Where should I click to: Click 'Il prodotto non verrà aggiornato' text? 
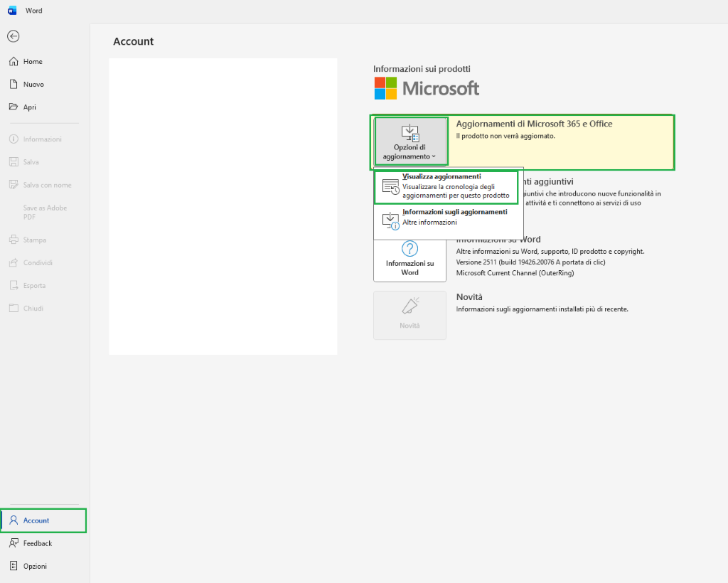click(x=505, y=136)
